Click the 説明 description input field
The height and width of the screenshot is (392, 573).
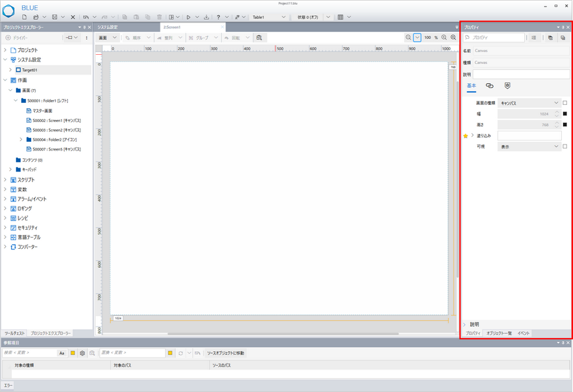[521, 74]
